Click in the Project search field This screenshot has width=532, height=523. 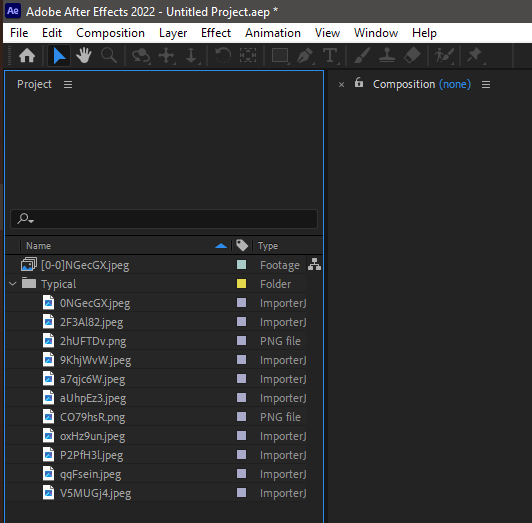pyautogui.click(x=164, y=219)
